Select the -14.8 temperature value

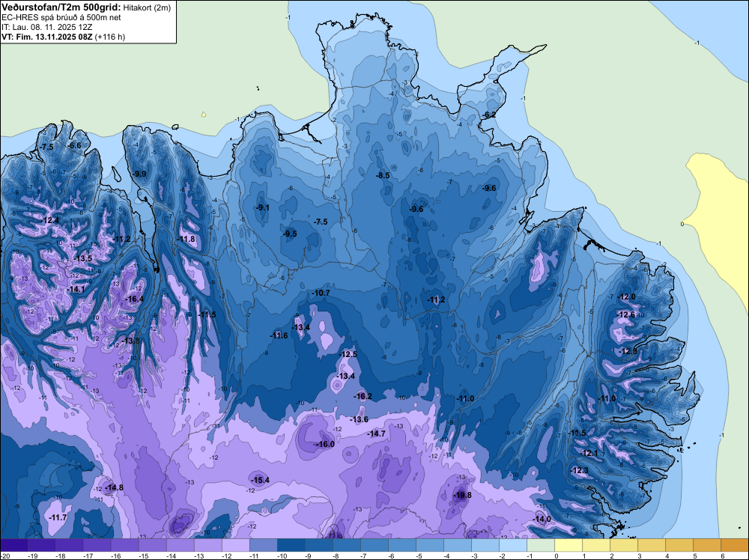(x=114, y=487)
